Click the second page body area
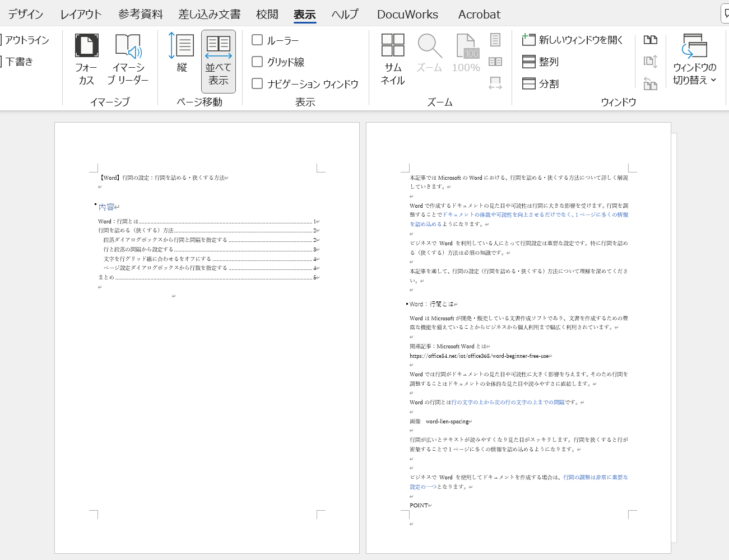 518,338
